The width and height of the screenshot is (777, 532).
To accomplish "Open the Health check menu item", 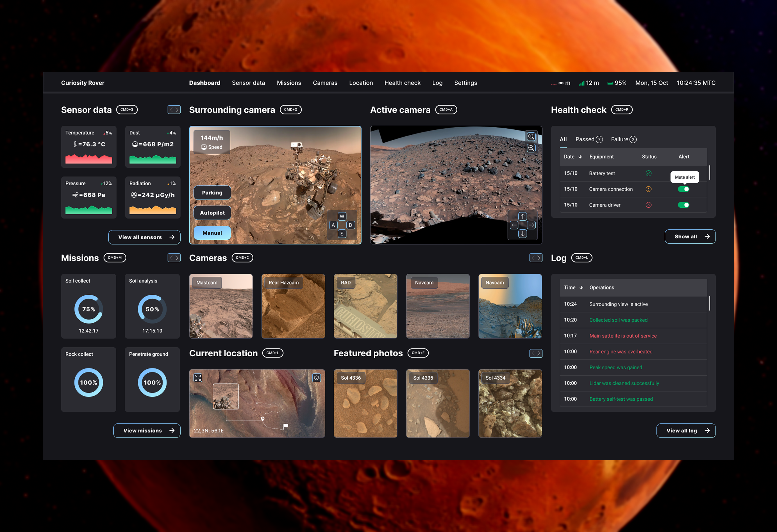I will coord(402,83).
